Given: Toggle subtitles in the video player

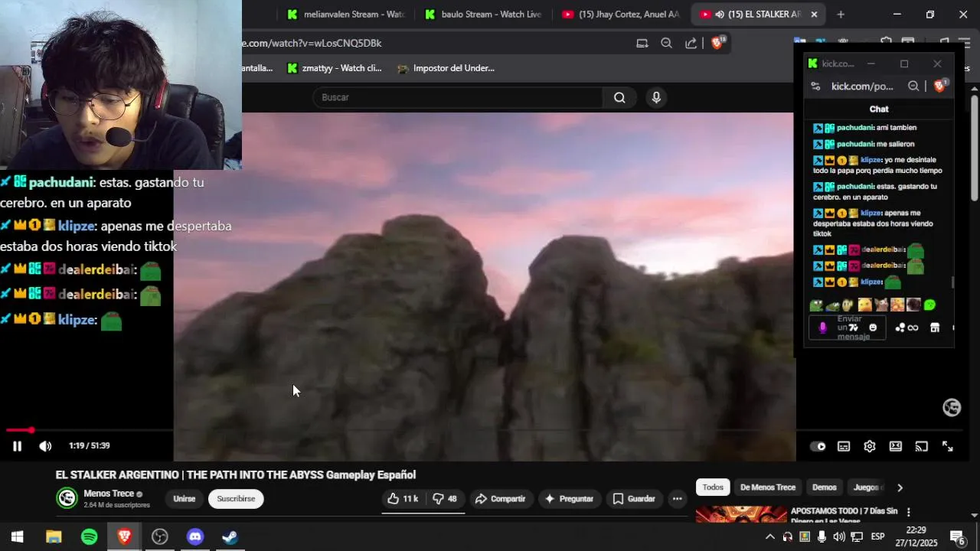Looking at the screenshot, I should pyautogui.click(x=844, y=447).
